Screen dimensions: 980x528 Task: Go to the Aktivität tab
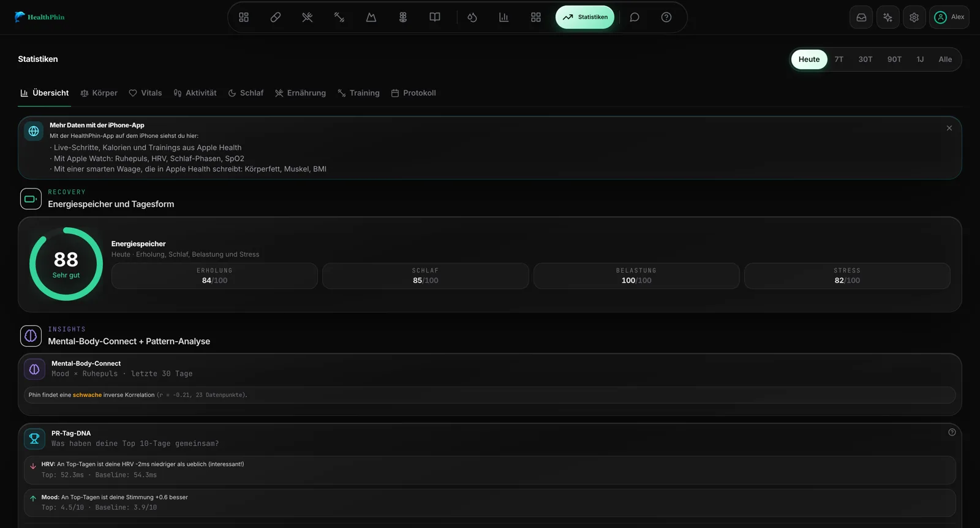[x=195, y=93]
